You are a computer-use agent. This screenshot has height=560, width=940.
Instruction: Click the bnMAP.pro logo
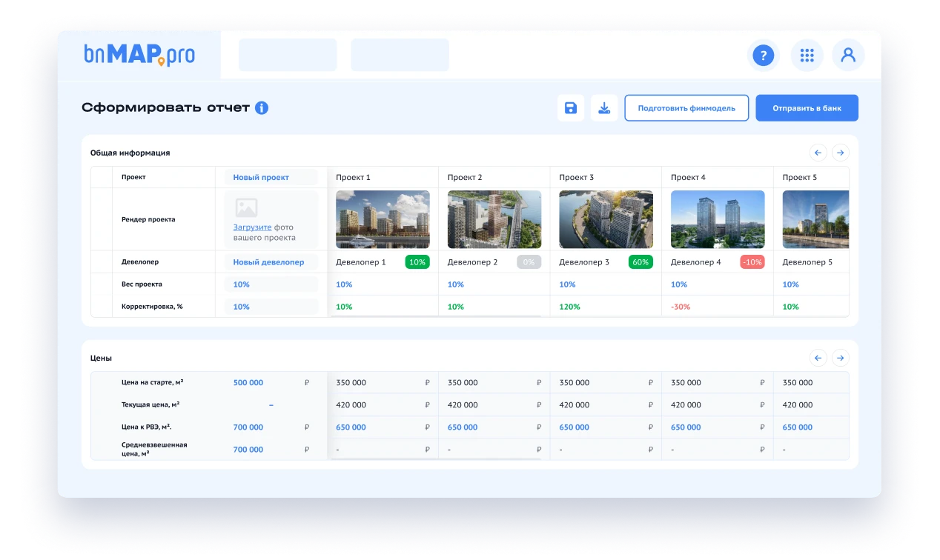[x=139, y=56]
